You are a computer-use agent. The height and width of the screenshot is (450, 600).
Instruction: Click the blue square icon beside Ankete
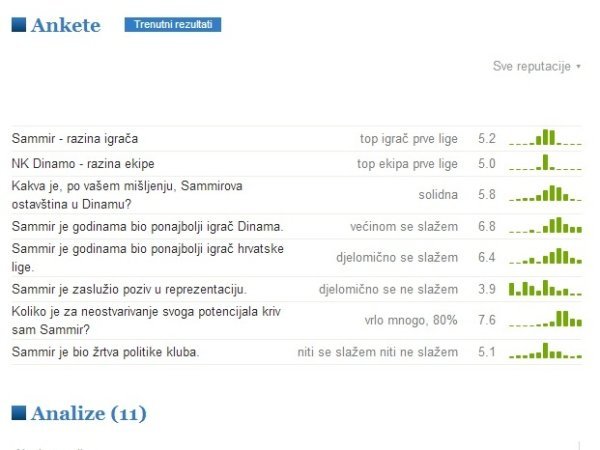pyautogui.click(x=19, y=25)
